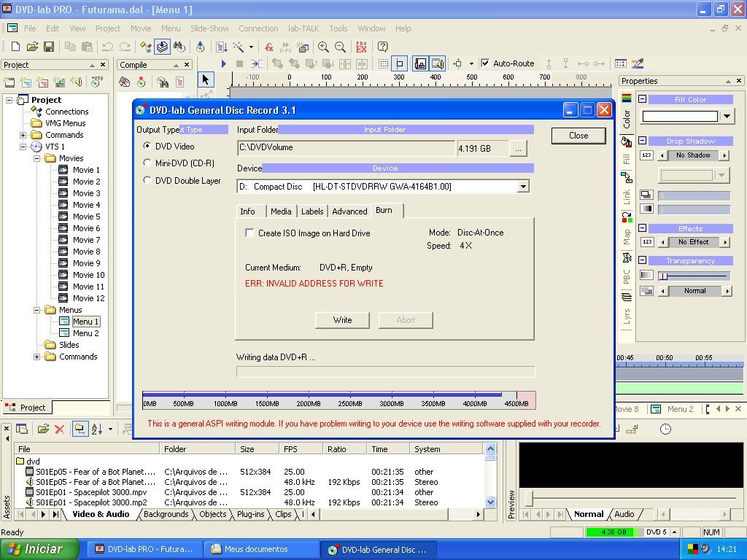747x560 pixels.
Task: Collapse the Menus folder tree node
Action: pos(36,310)
